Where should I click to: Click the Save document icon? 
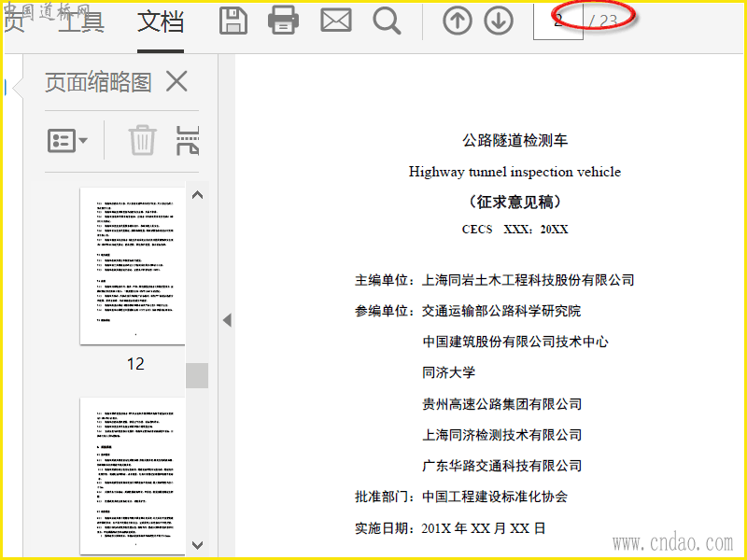pyautogui.click(x=233, y=21)
